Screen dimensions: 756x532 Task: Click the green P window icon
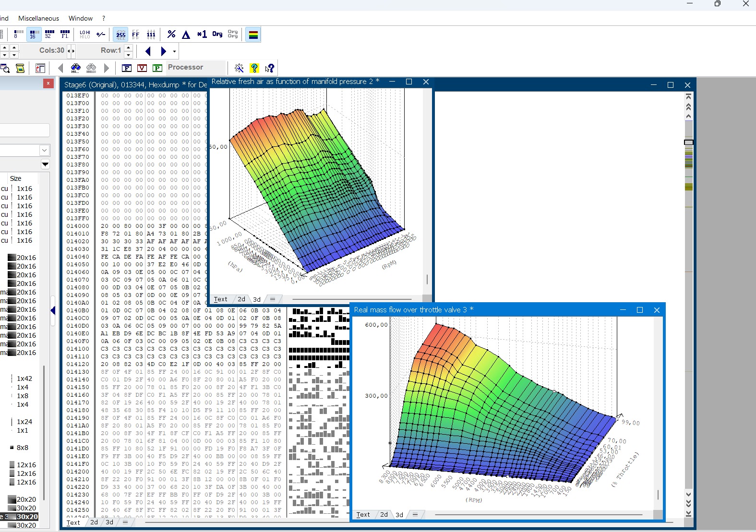tap(157, 68)
